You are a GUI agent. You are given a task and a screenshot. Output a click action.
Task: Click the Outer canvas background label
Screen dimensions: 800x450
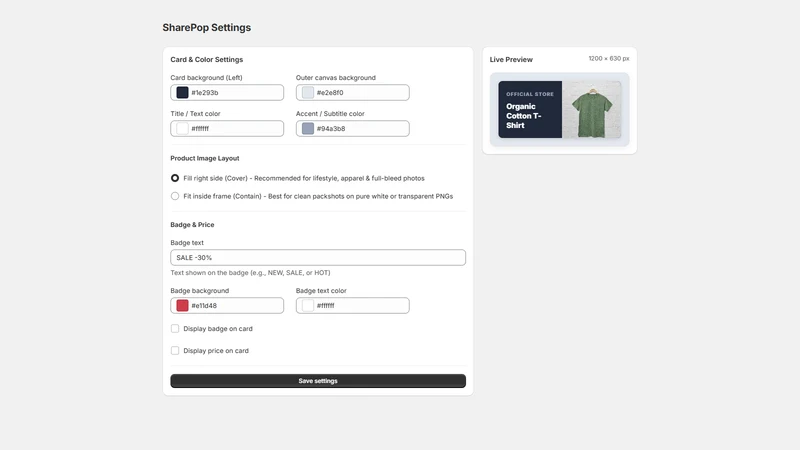[336, 78]
